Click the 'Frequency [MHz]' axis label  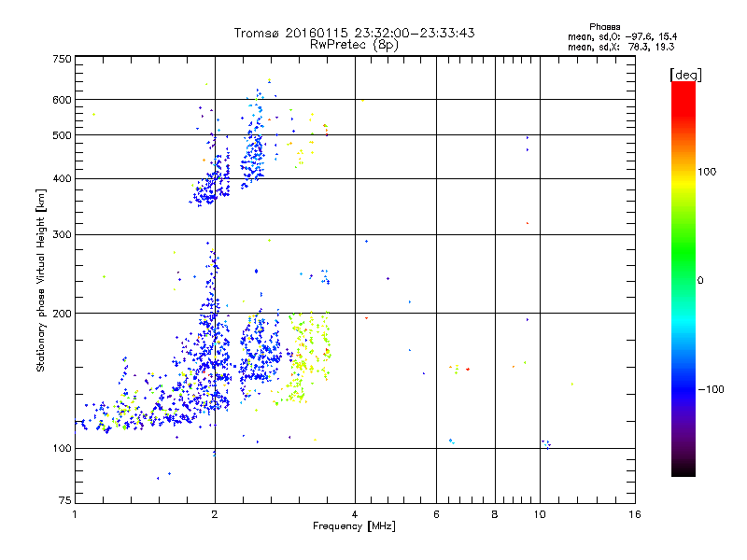click(x=354, y=526)
